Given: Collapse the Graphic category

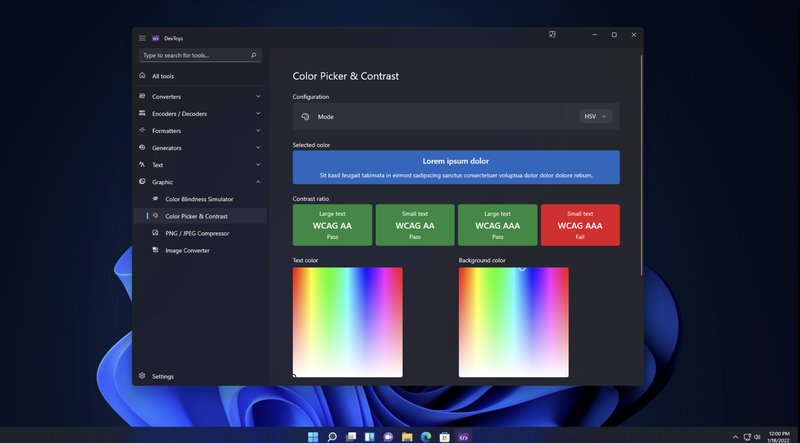Looking at the screenshot, I should (x=258, y=182).
